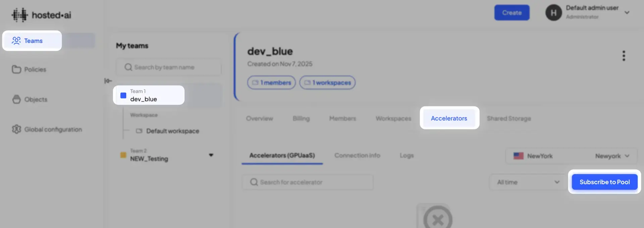Switch to the Shared Storage tab
The image size is (644, 228).
pyautogui.click(x=509, y=118)
